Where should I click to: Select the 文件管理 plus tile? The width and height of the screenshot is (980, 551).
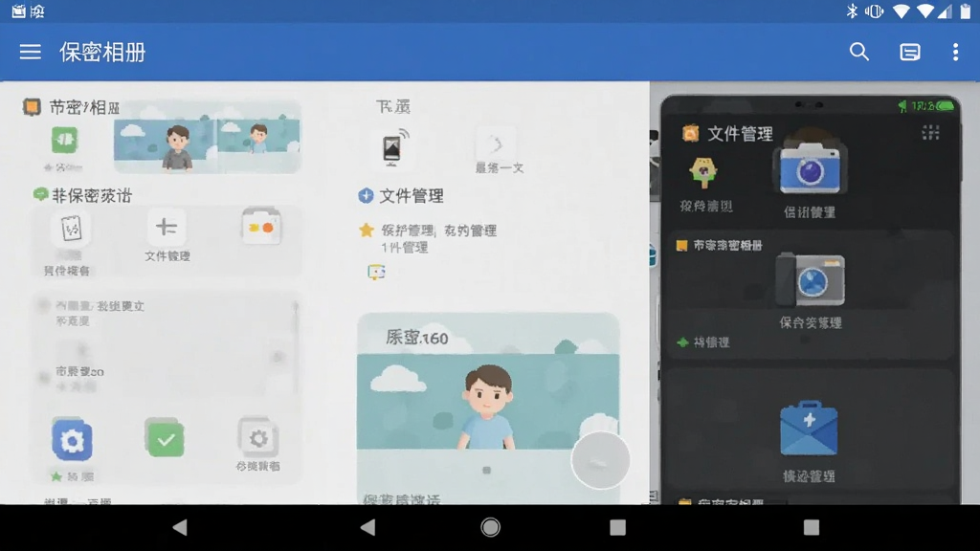coord(167,235)
